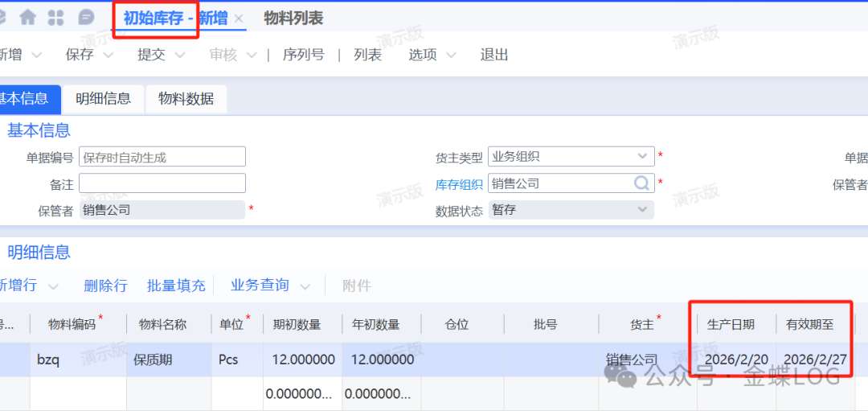Open the app grid icon
This screenshot has width=868, height=411.
56,18
